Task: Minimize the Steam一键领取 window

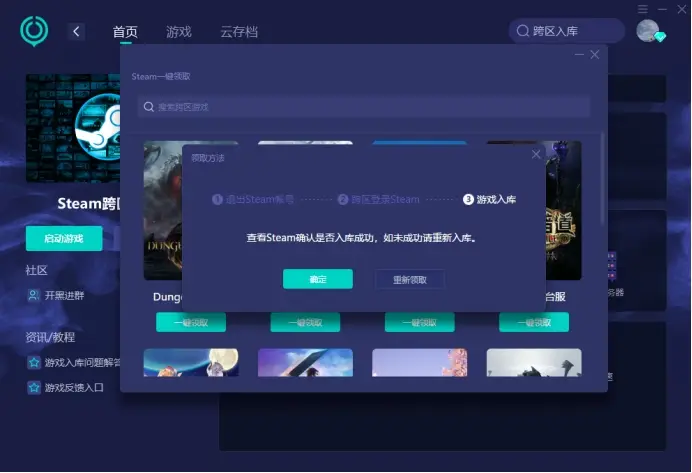Action: 578,55
